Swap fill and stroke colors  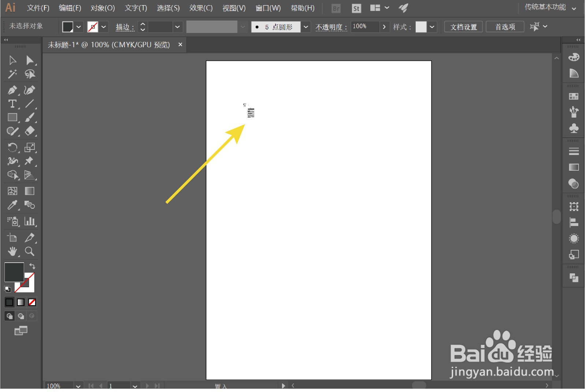32,266
